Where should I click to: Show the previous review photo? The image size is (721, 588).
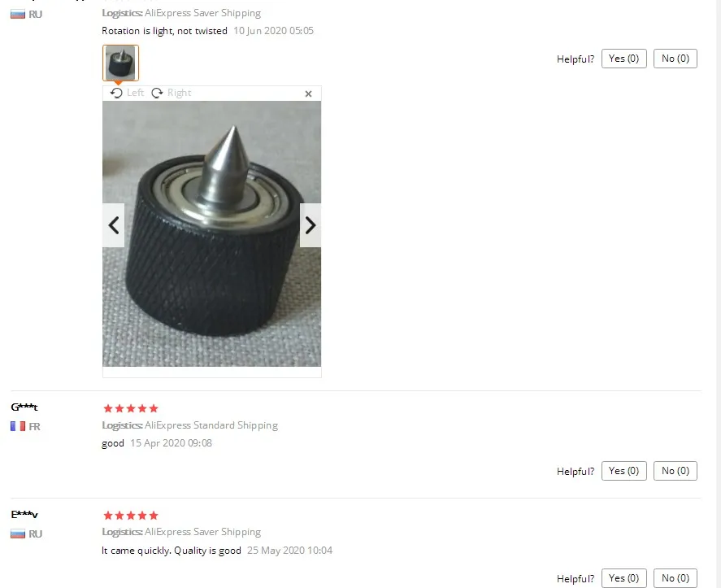coord(114,225)
